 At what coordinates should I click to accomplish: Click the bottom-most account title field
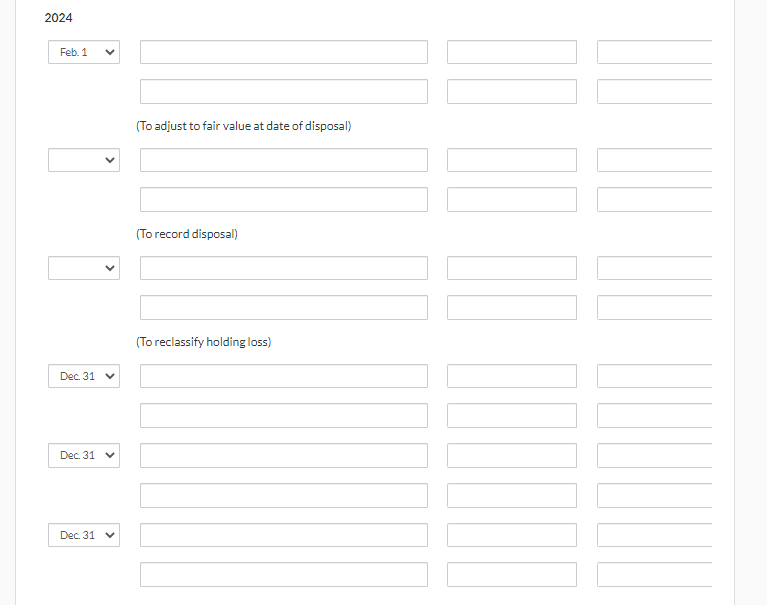[x=284, y=575]
